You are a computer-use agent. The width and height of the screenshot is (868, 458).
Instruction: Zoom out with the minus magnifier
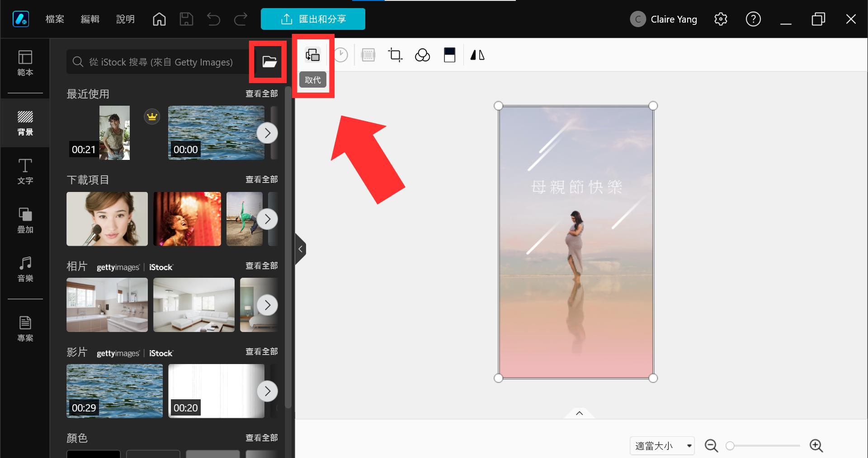click(711, 446)
